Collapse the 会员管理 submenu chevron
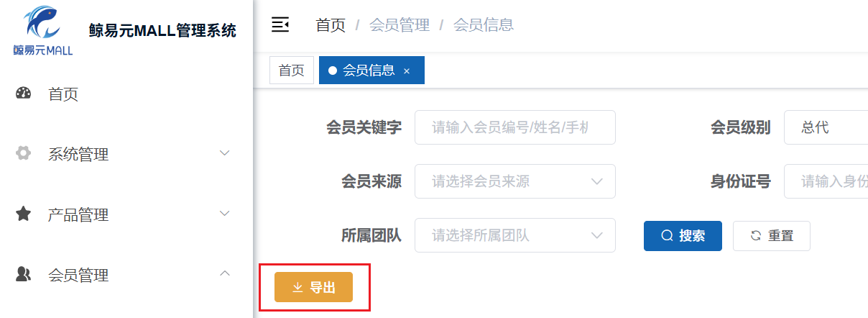The height and width of the screenshot is (318, 868). tap(224, 273)
